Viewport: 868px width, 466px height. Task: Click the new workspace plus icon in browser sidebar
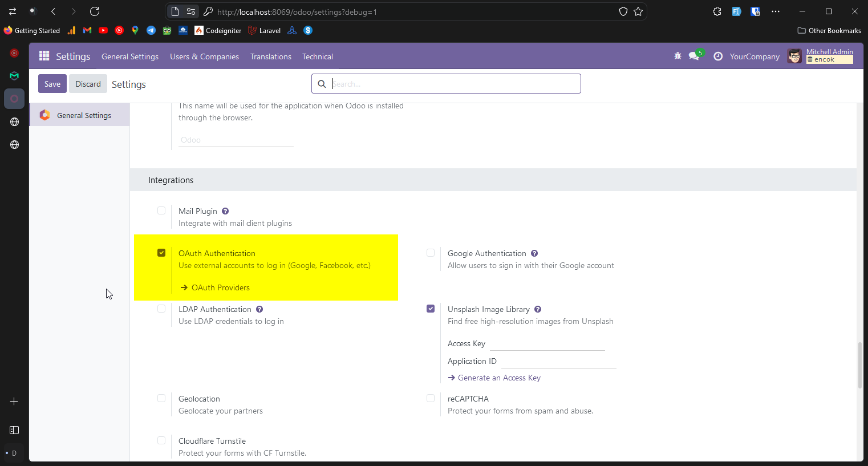tap(14, 402)
